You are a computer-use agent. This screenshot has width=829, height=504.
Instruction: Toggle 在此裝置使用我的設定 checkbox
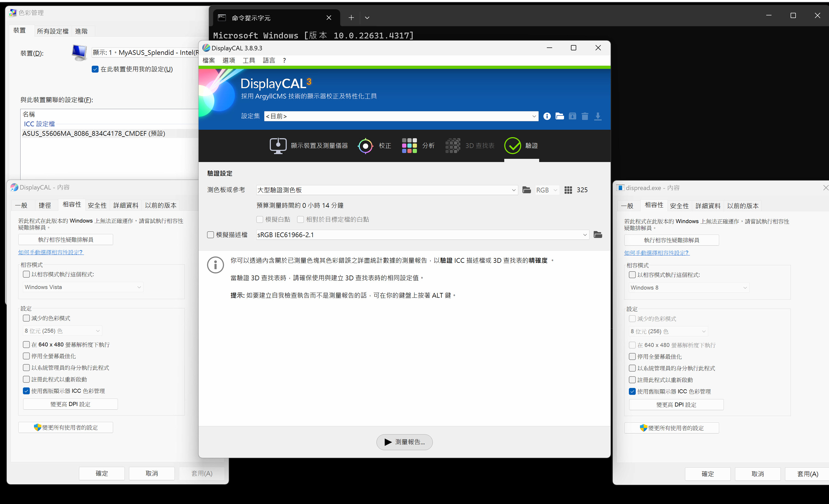pos(95,69)
